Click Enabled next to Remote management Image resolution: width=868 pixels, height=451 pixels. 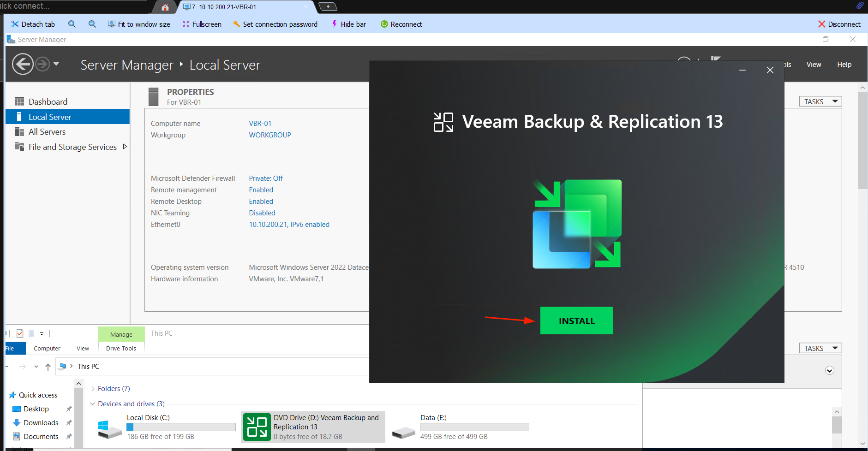click(261, 190)
